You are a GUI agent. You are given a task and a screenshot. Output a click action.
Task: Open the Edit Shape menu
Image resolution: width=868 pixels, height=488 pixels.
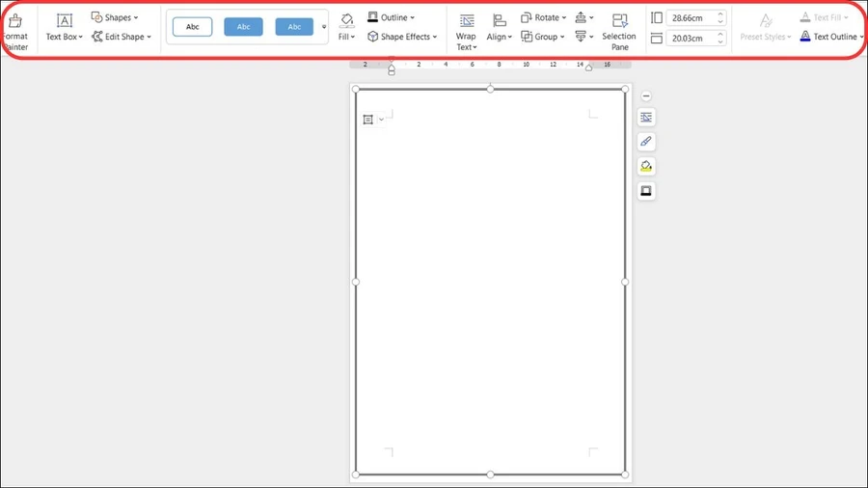(122, 37)
